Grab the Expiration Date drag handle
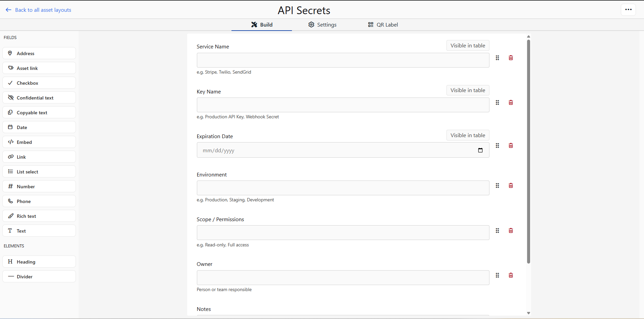 [498, 146]
